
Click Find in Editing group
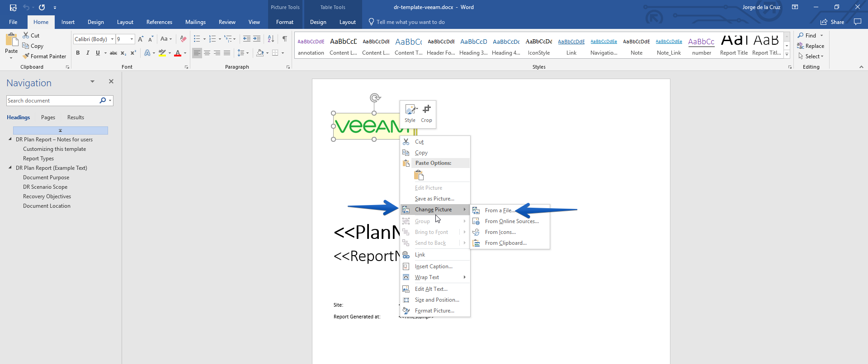pos(807,35)
